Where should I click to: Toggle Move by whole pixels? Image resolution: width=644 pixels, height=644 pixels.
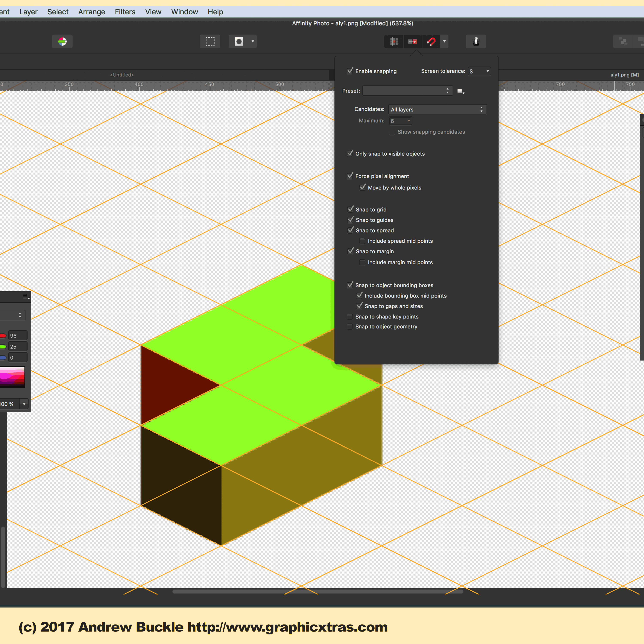coord(362,187)
